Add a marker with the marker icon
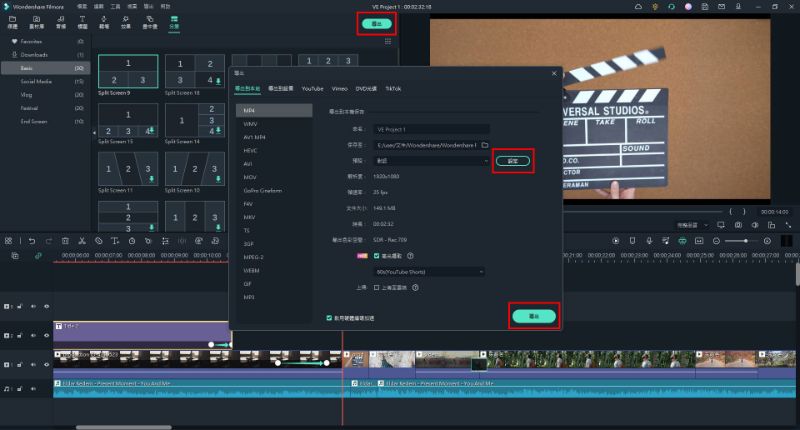Image resolution: width=800 pixels, height=430 pixels. point(632,241)
